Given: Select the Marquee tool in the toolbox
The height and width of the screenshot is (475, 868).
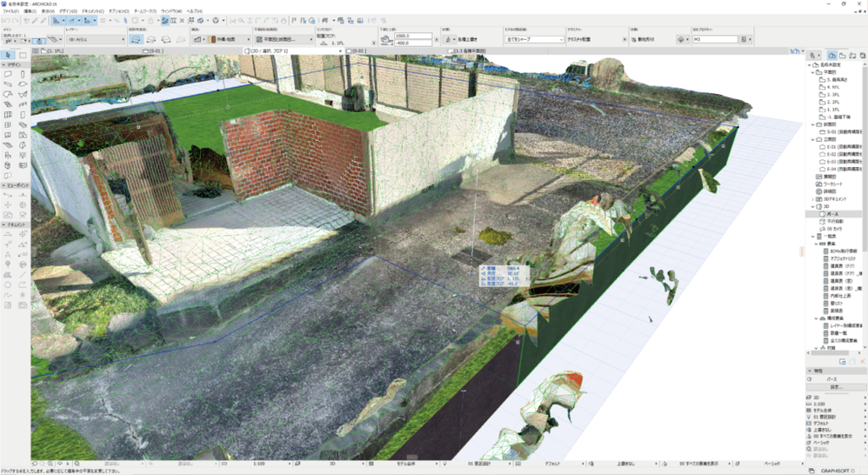Looking at the screenshot, I should [23, 56].
